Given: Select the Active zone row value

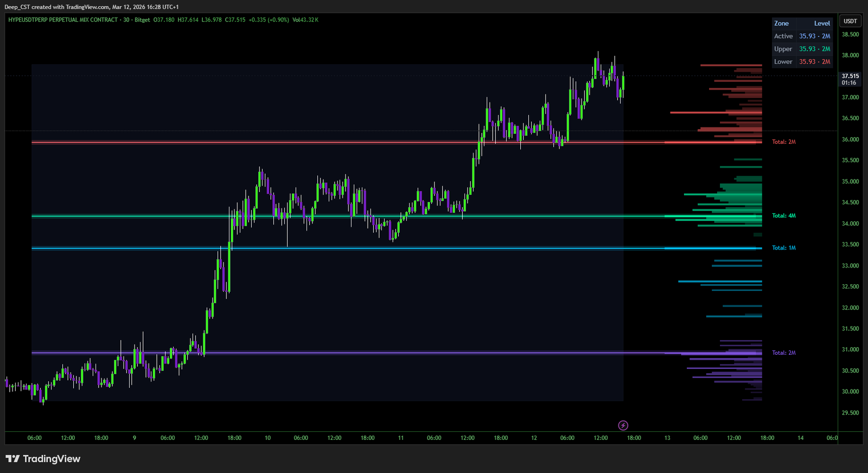Looking at the screenshot, I should 814,36.
